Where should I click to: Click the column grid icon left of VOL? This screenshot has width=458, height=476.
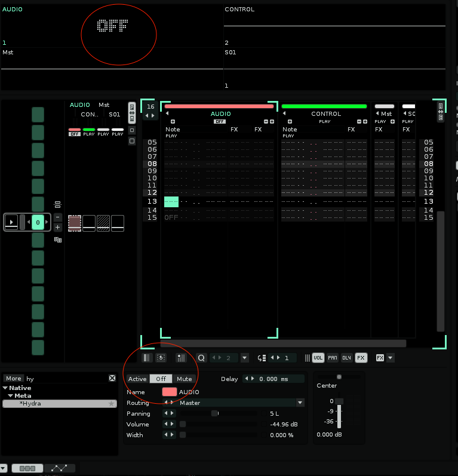click(x=307, y=358)
